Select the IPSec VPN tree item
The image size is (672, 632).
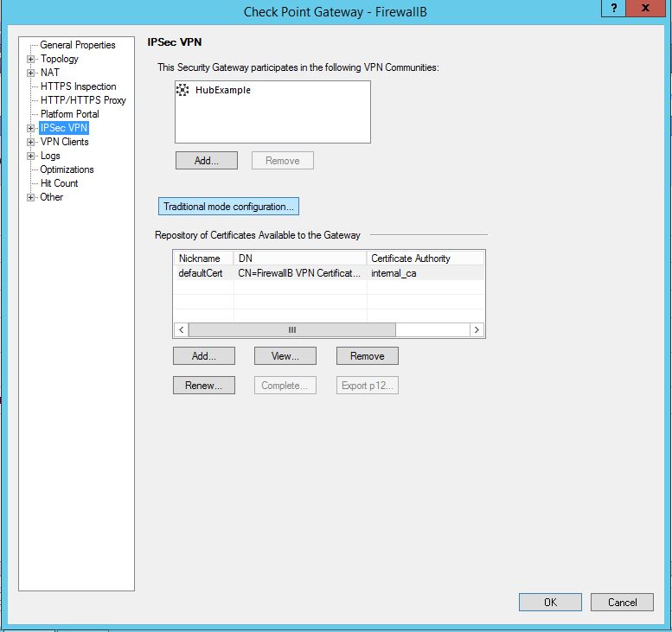(64, 128)
